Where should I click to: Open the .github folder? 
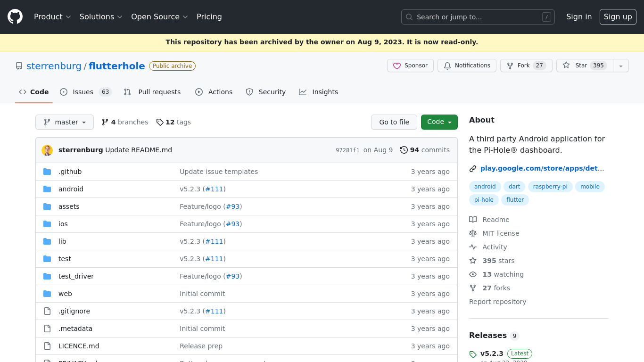click(x=70, y=172)
